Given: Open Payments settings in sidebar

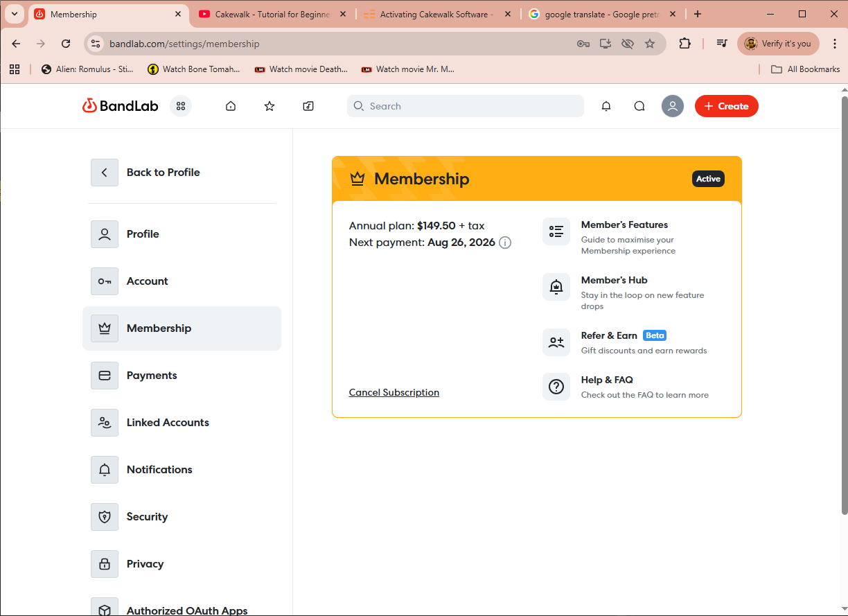Looking at the screenshot, I should coord(182,376).
